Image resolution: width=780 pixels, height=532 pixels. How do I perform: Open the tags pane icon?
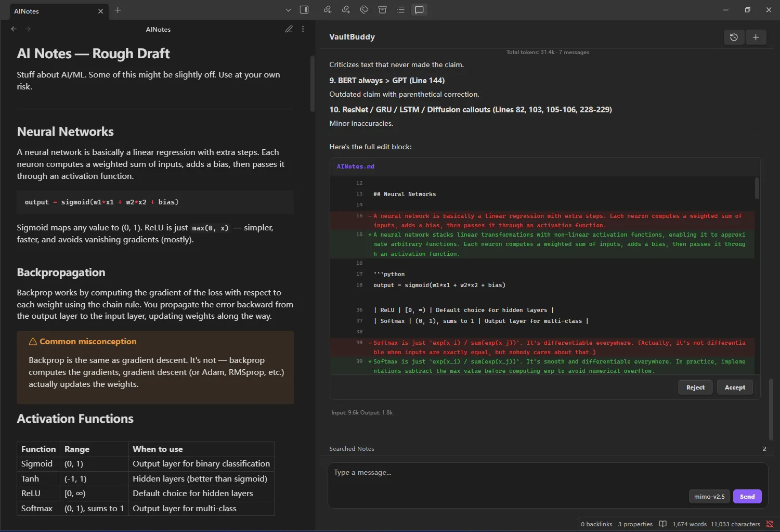(364, 9)
